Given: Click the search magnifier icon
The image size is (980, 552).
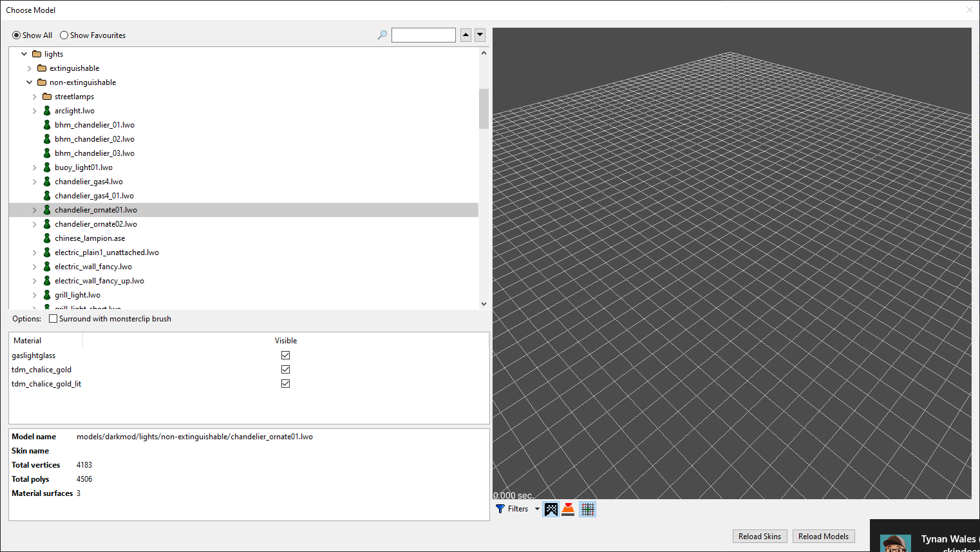Looking at the screenshot, I should pos(382,35).
